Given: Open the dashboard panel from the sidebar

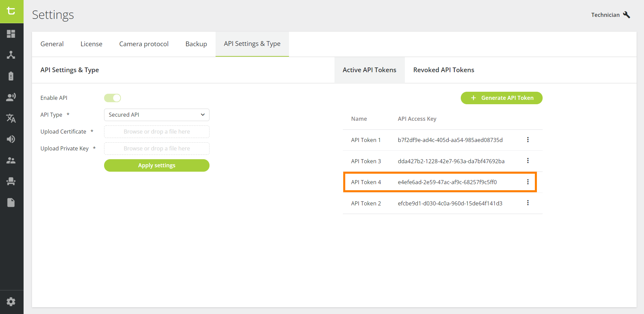Looking at the screenshot, I should tap(11, 34).
